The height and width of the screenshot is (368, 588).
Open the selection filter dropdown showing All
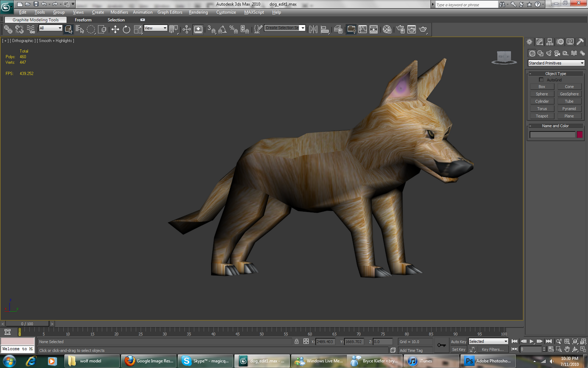tap(50, 28)
